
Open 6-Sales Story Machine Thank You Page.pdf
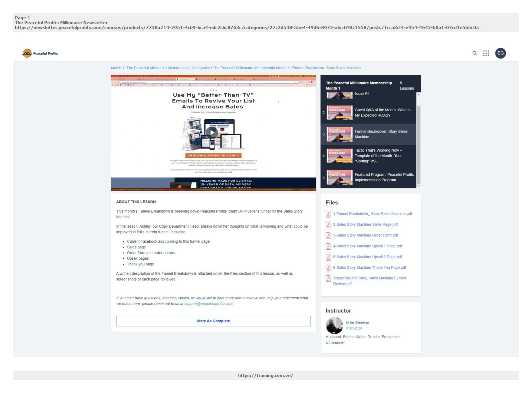[x=370, y=268]
